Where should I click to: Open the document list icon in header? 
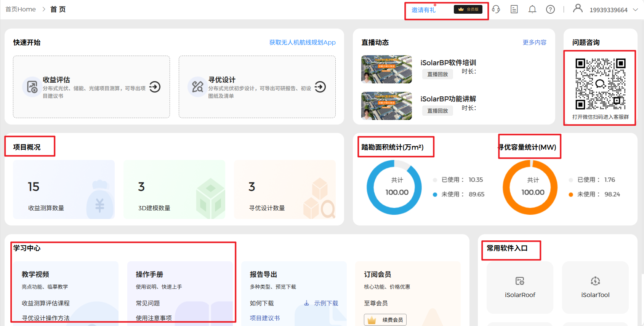[x=514, y=9]
